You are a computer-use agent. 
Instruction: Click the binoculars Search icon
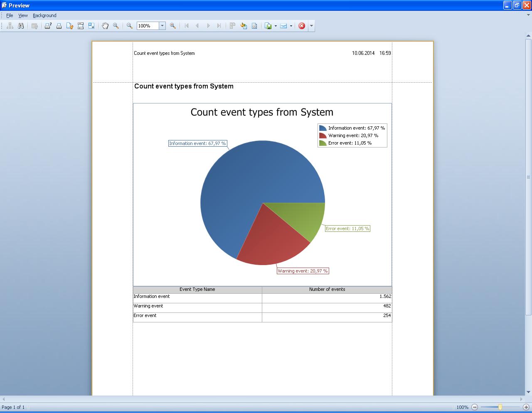[x=21, y=26]
